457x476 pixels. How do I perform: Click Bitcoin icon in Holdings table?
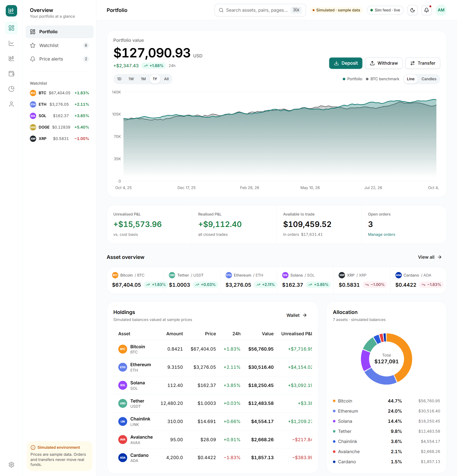pos(123,349)
